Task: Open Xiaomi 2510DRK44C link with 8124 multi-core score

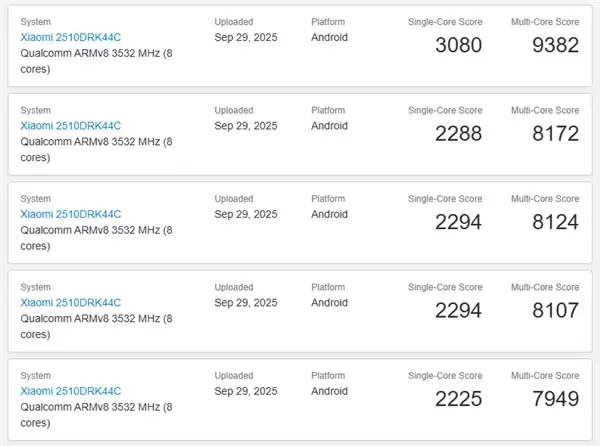Action: [x=71, y=214]
